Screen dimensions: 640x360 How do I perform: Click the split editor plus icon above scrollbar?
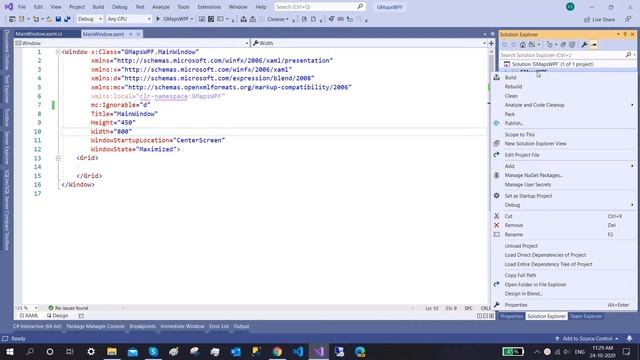[x=491, y=43]
